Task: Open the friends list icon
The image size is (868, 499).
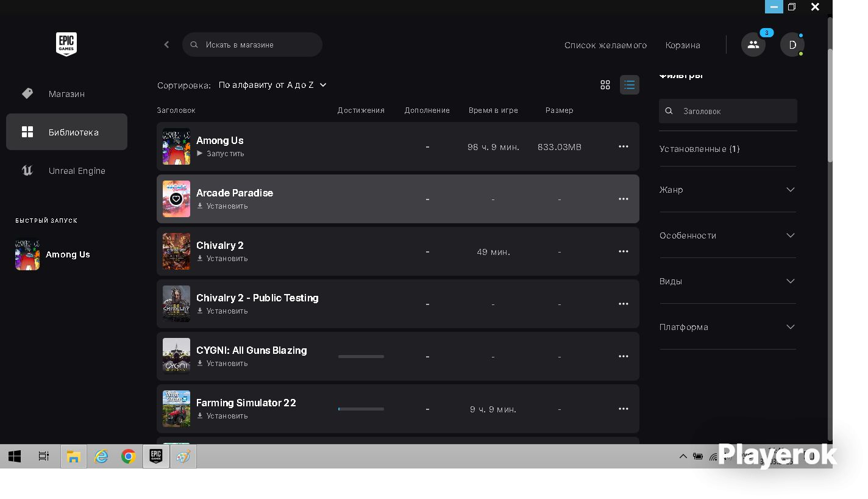Action: point(753,45)
